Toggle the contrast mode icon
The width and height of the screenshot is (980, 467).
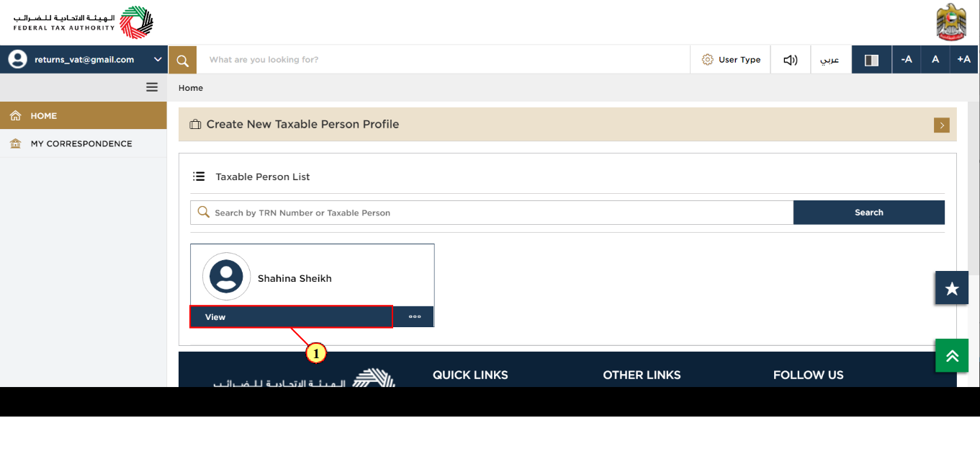click(x=871, y=60)
